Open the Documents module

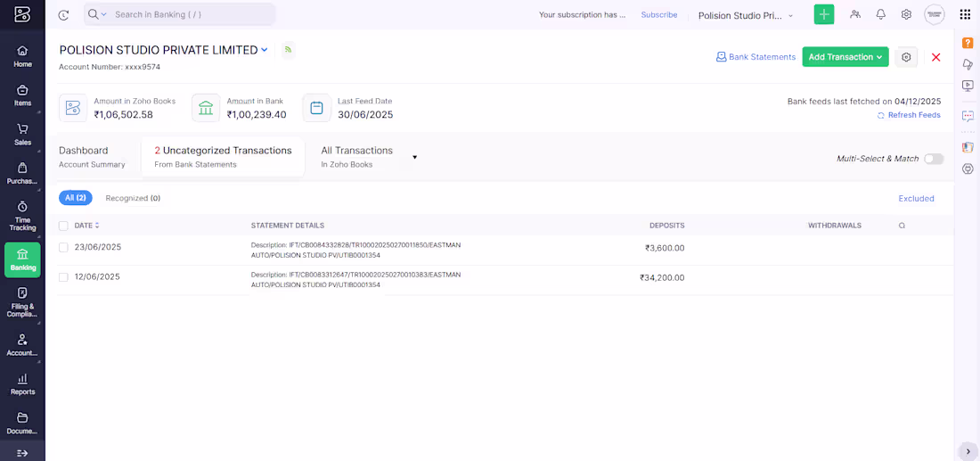[22, 424]
